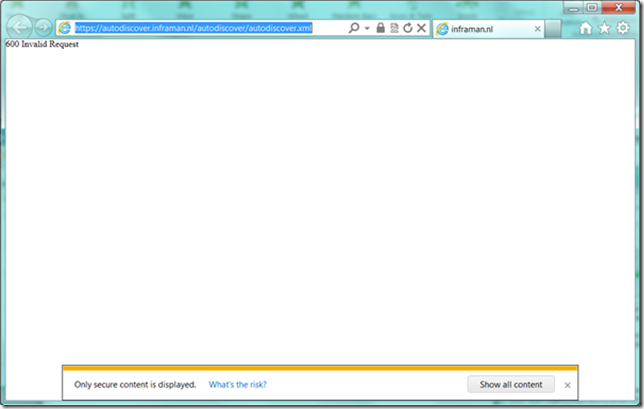Stop loading with the X next to refresh
This screenshot has width=644, height=409.
click(x=421, y=28)
